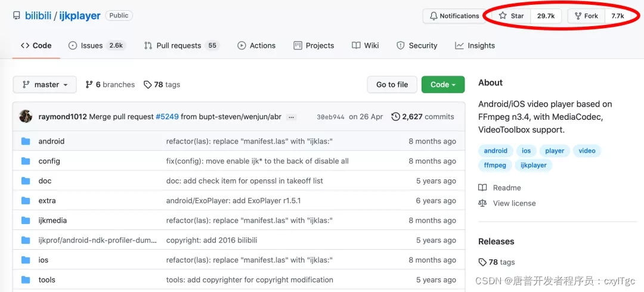Click the ijkmedia folder icon
The width and height of the screenshot is (644, 292).
26,220
